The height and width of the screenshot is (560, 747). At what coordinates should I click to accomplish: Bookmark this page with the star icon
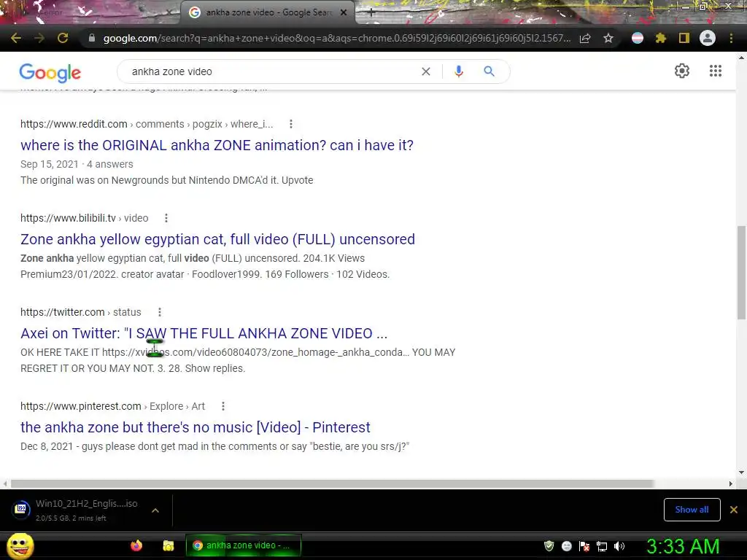(x=608, y=38)
